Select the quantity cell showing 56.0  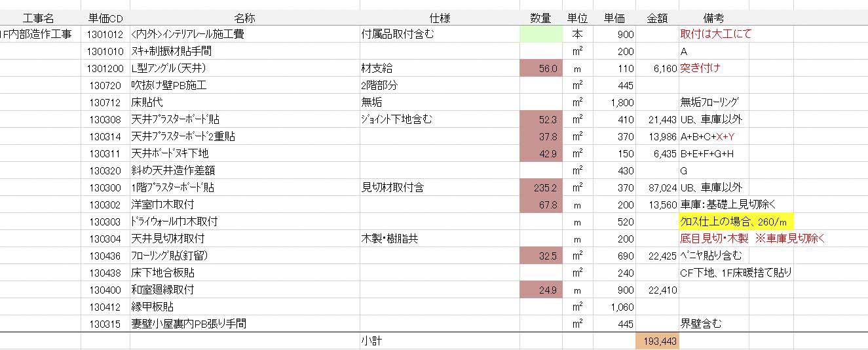[x=541, y=68]
